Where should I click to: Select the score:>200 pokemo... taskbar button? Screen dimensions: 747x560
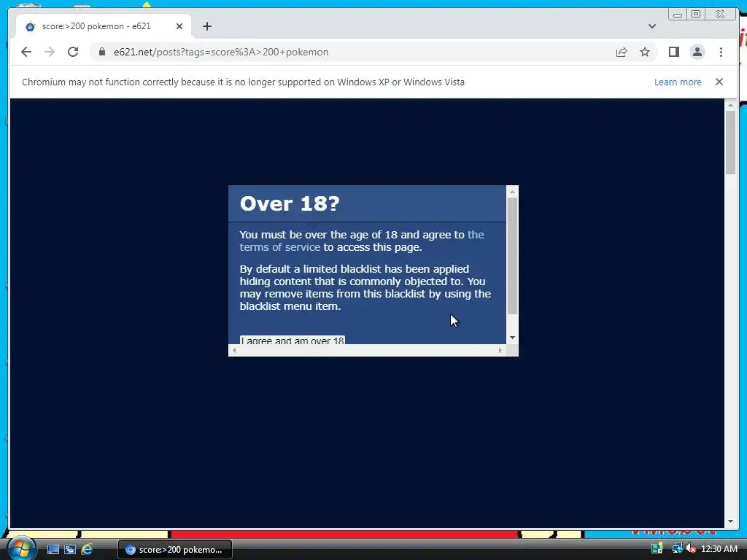(175, 550)
